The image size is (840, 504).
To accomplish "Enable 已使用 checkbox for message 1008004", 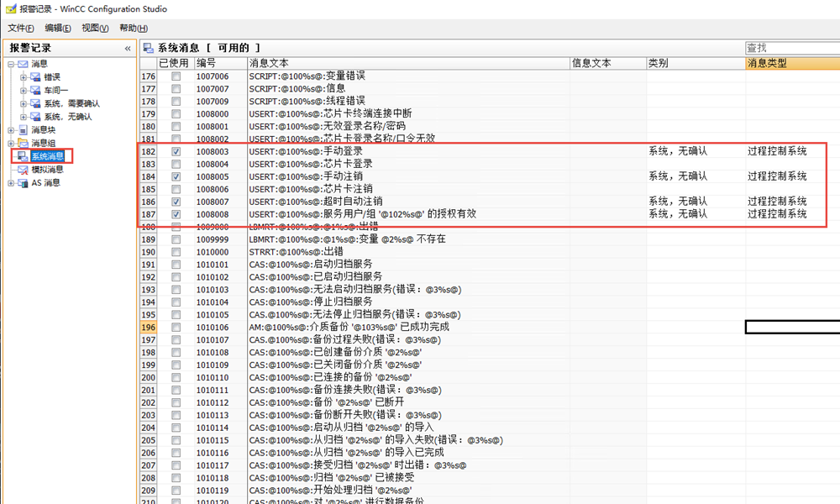I will click(176, 164).
